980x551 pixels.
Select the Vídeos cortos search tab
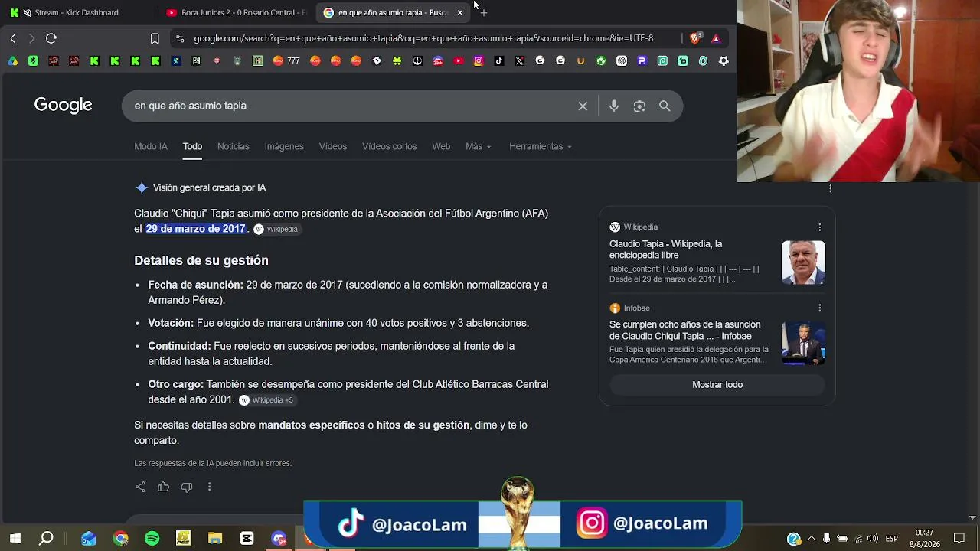[390, 146]
